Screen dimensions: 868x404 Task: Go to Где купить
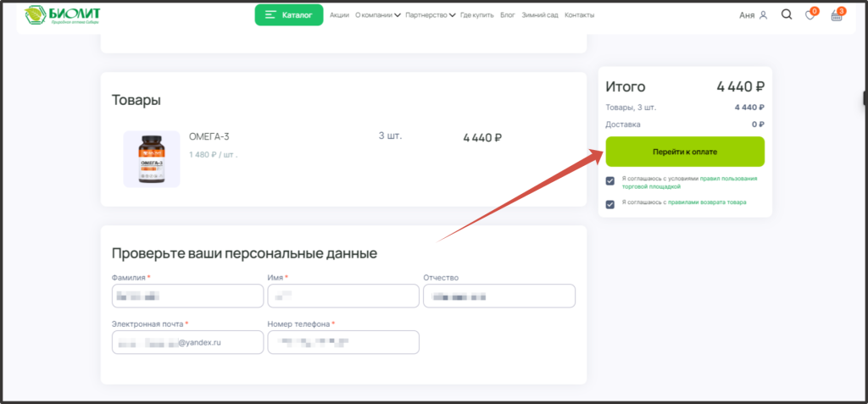476,15
